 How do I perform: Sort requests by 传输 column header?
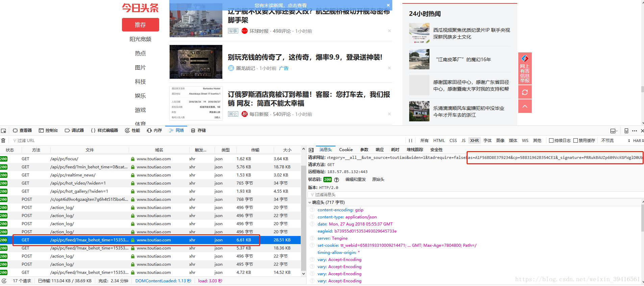coord(255,150)
